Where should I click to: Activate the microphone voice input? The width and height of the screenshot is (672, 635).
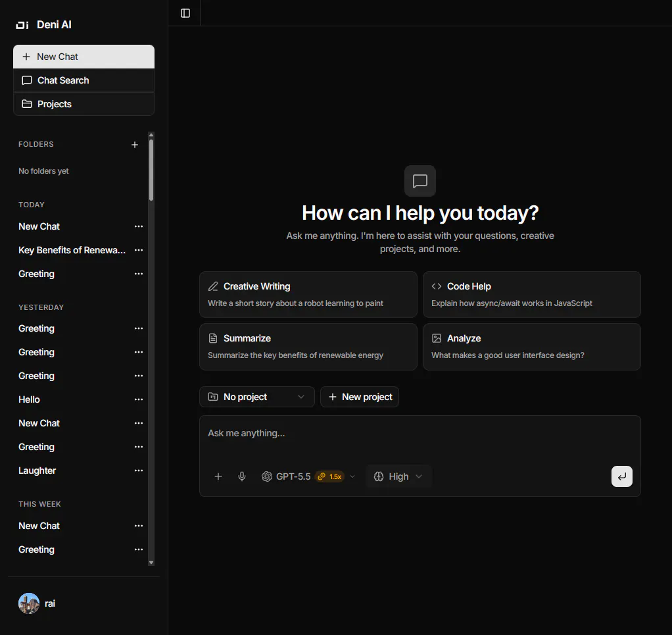pos(242,476)
